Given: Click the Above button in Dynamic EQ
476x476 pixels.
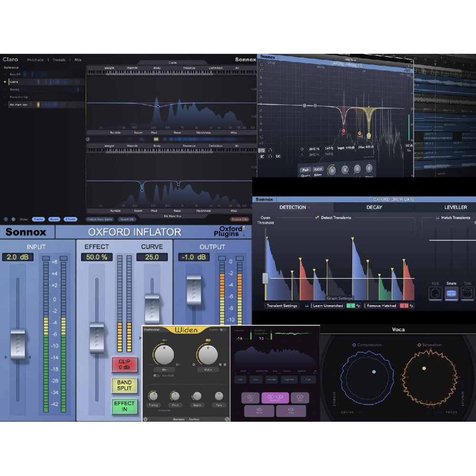Looking at the screenshot, I should coord(318,169).
